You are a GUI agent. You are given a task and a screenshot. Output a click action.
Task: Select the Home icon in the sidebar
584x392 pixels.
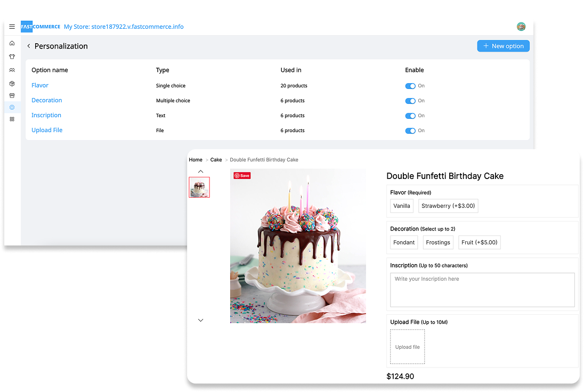[12, 43]
